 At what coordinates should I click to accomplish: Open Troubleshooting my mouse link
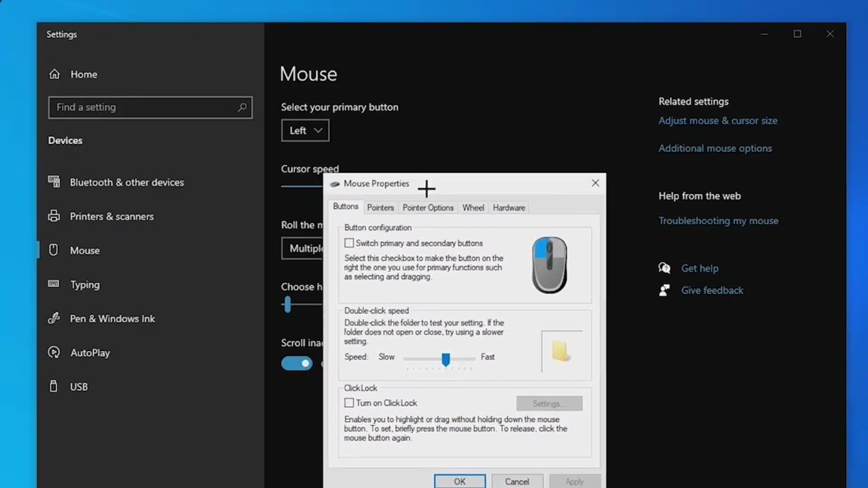(718, 221)
